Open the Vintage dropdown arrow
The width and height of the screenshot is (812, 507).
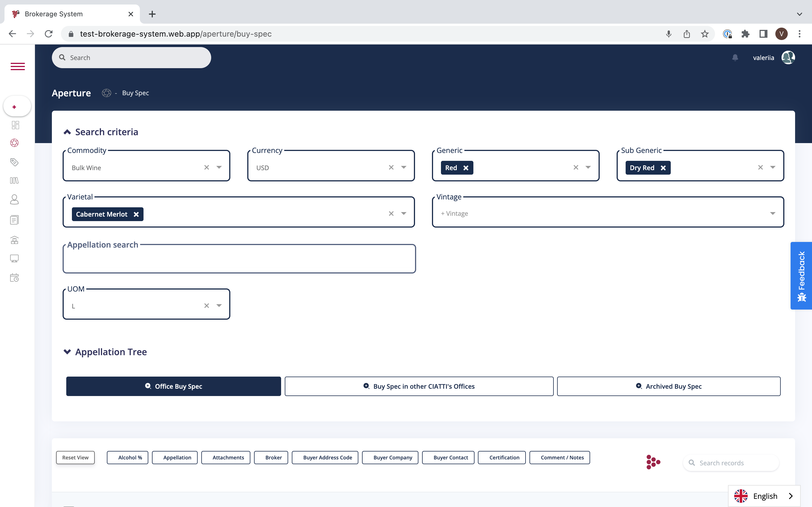click(x=773, y=214)
